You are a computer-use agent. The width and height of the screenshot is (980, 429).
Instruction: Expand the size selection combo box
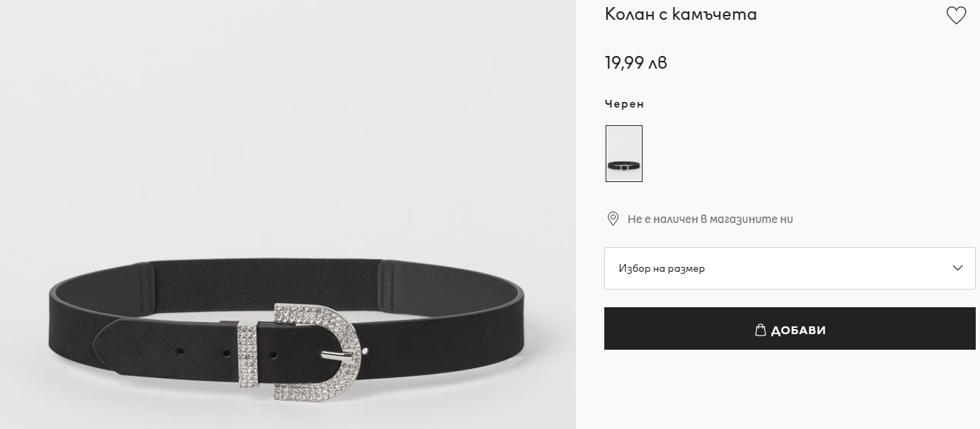[x=790, y=268]
